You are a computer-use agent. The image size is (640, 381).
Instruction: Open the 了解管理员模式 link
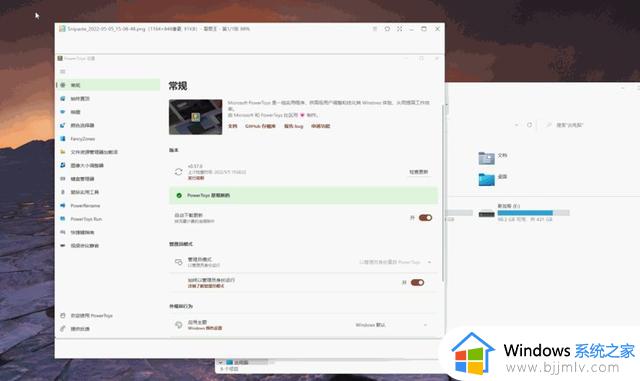206,286
